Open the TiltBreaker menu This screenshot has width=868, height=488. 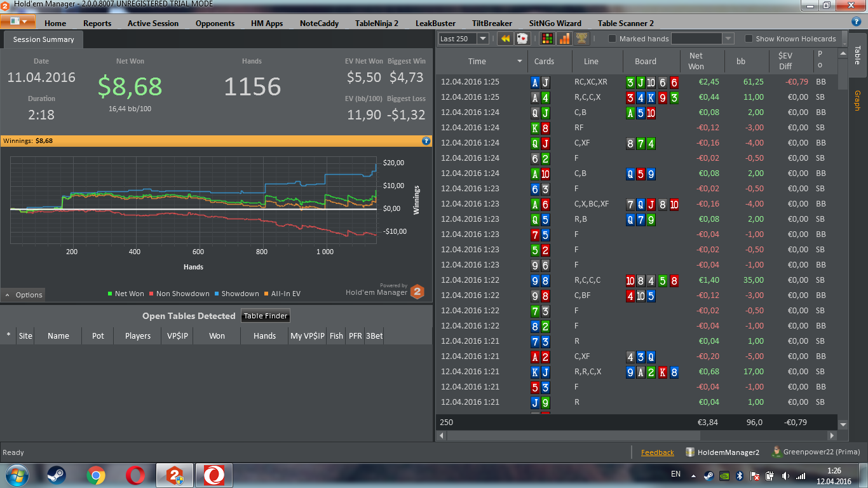tap(492, 23)
